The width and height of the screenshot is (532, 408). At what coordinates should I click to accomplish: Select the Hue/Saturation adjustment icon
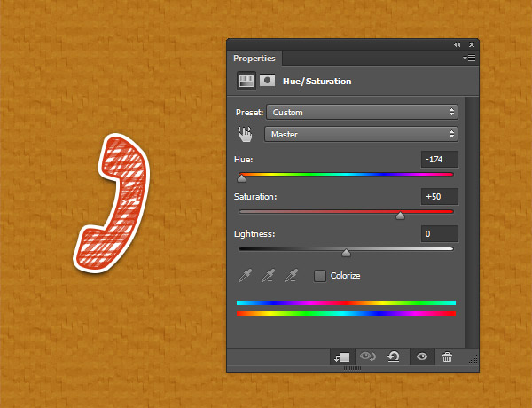click(x=246, y=81)
